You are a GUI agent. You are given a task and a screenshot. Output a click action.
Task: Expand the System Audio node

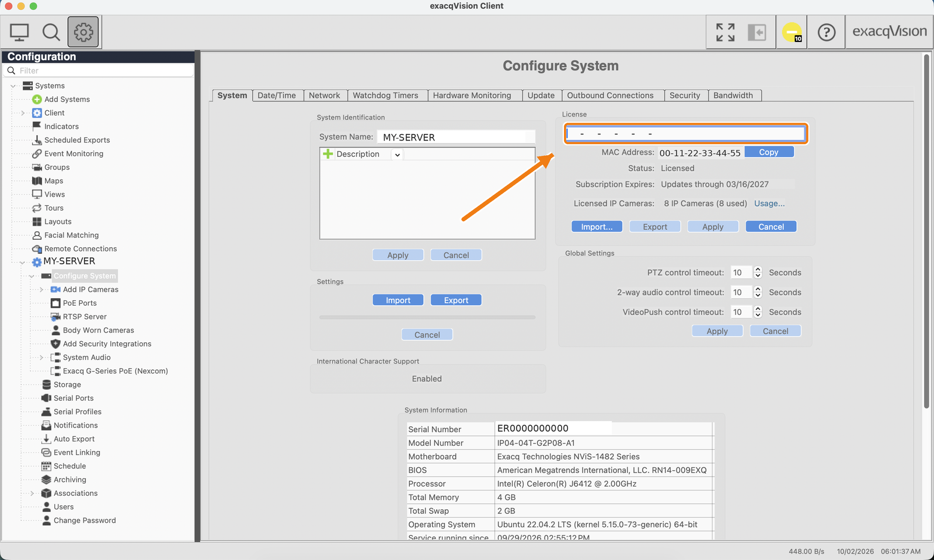pyautogui.click(x=41, y=358)
